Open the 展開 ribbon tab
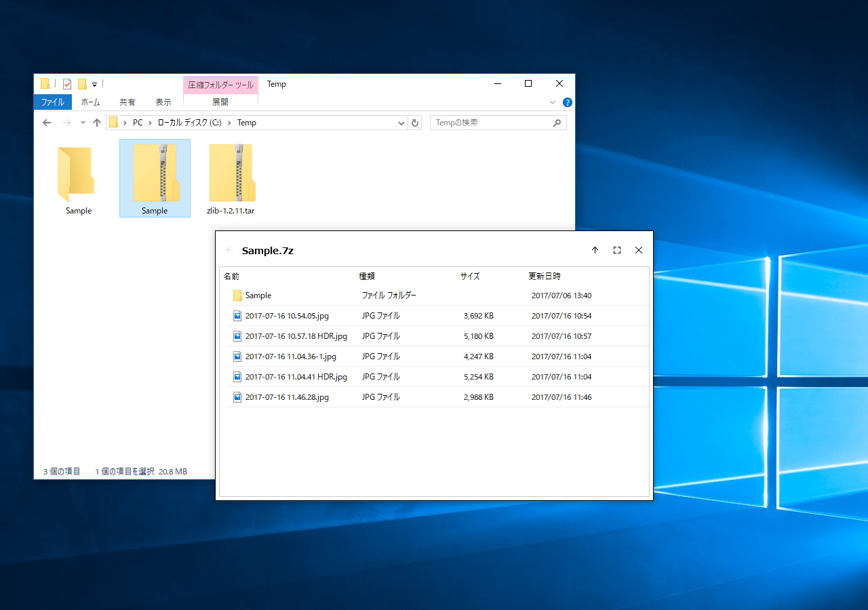Image resolution: width=868 pixels, height=610 pixels. pos(220,102)
